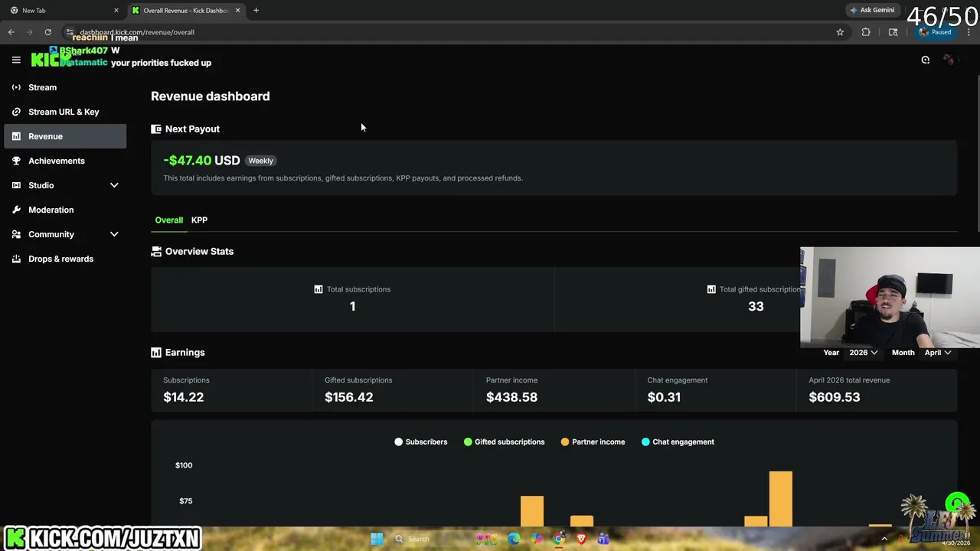Click the Achievements trophy icon

click(x=16, y=161)
